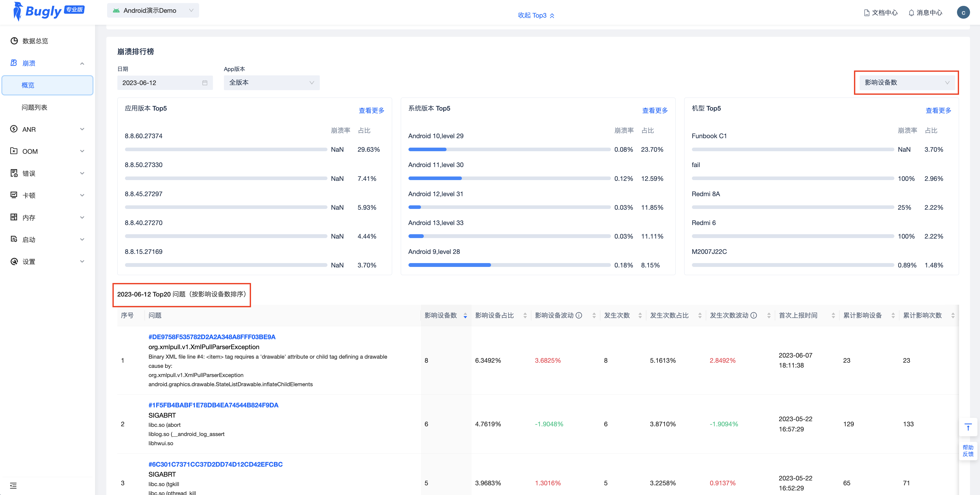Click the Android robot icon in app selector
Screen dimensions: 980x495
coord(116,11)
